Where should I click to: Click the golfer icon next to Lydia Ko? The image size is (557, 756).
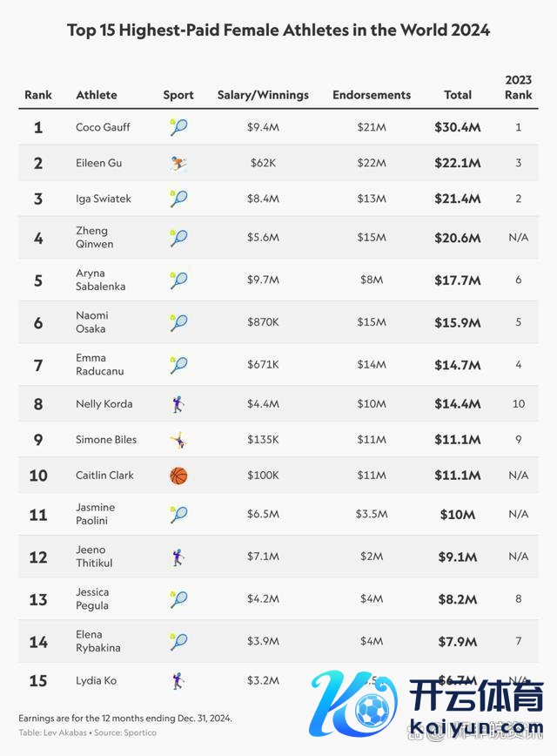(x=178, y=680)
